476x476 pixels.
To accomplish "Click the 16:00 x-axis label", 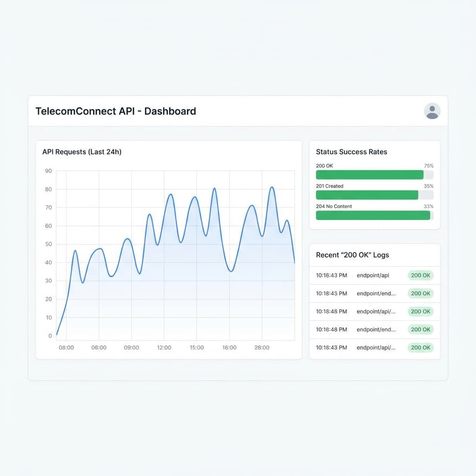I will [x=229, y=348].
